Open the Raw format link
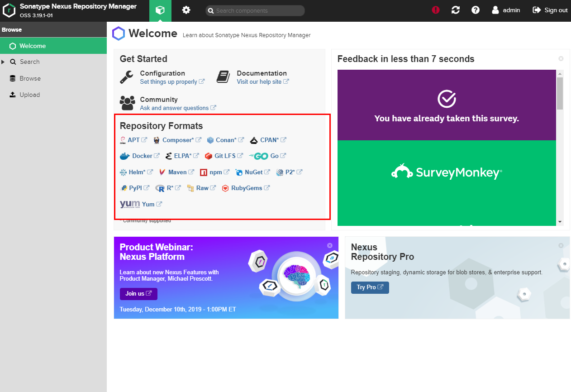This screenshot has height=392, width=571. coord(206,188)
